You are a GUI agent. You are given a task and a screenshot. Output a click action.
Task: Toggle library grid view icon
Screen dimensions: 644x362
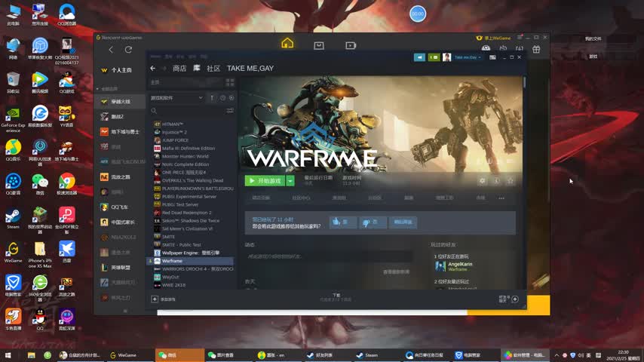tap(230, 82)
